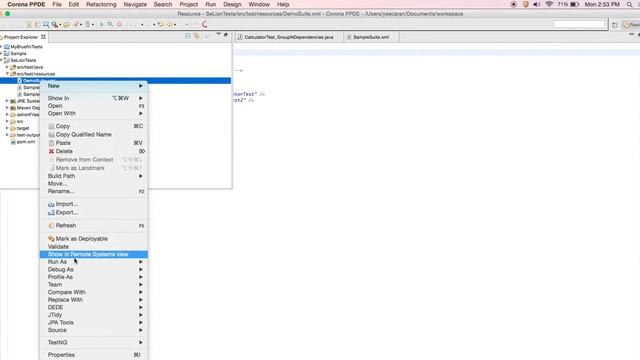The image size is (640, 360).
Task: Choose Copy Qualified Name
Action: 94,134
